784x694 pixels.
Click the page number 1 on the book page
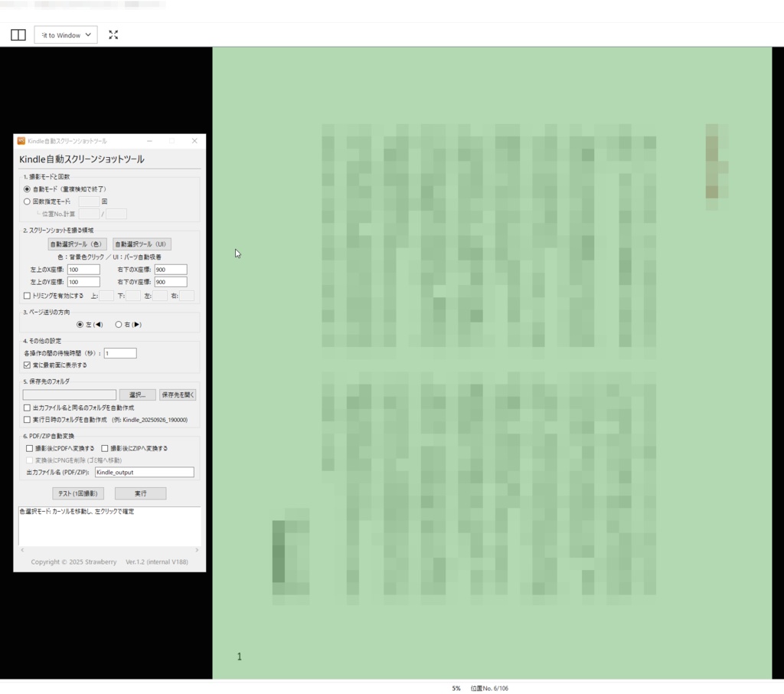pyautogui.click(x=240, y=656)
